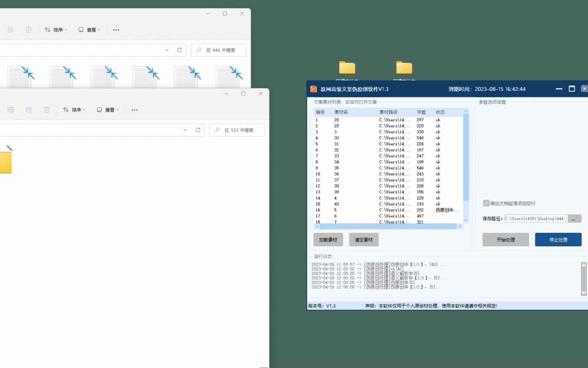The image size is (588, 368).
Task: Click the 素材名 column header
Action: pos(355,112)
